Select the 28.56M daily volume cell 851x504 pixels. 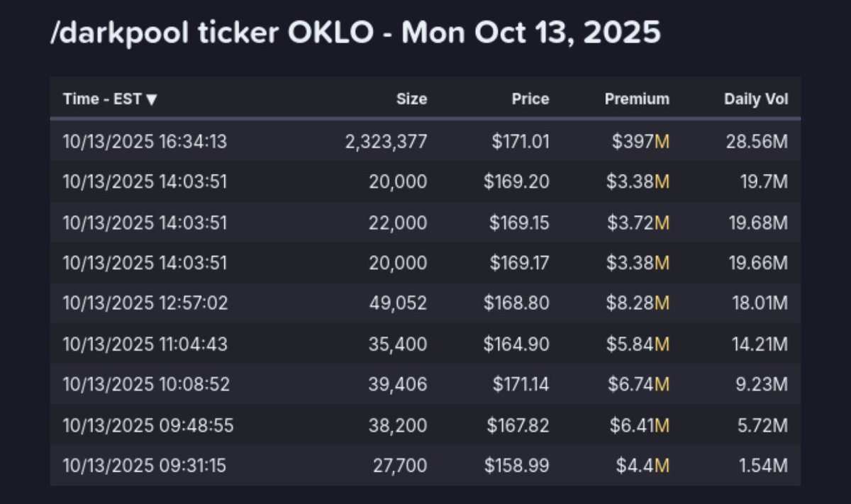[757, 142]
